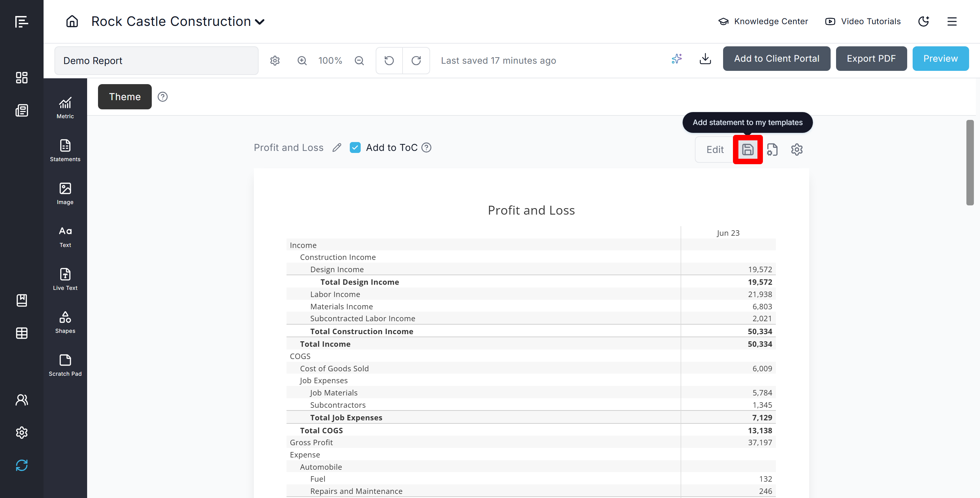Open statement settings gear beside Edit
The height and width of the screenshot is (498, 980).
click(797, 150)
